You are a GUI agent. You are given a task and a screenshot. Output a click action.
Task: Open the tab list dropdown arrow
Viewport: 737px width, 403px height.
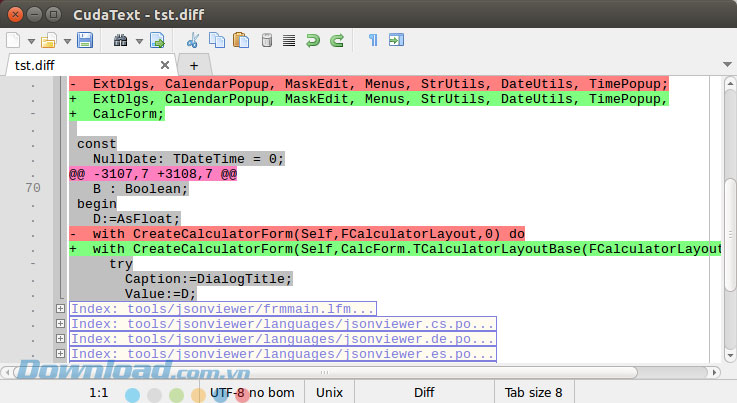727,64
